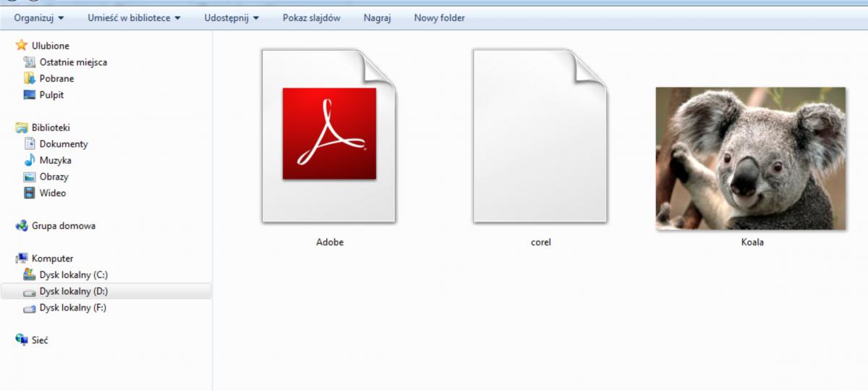Open Muzyka library
The height and width of the screenshot is (391, 868).
(55, 161)
